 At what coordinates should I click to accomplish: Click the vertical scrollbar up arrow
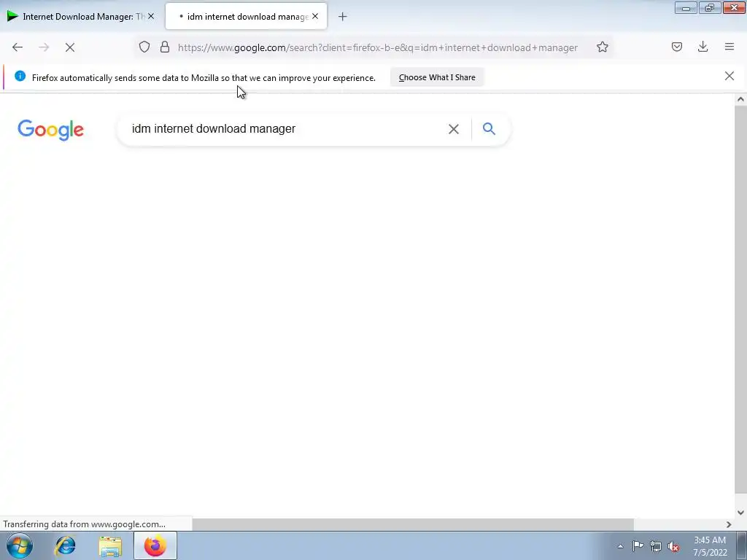coord(740,99)
